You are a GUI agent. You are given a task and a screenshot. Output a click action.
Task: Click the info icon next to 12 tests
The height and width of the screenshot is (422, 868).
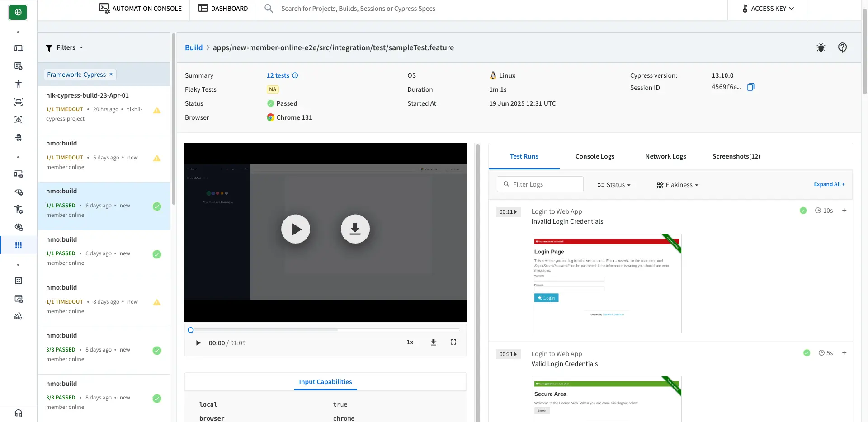click(x=295, y=75)
